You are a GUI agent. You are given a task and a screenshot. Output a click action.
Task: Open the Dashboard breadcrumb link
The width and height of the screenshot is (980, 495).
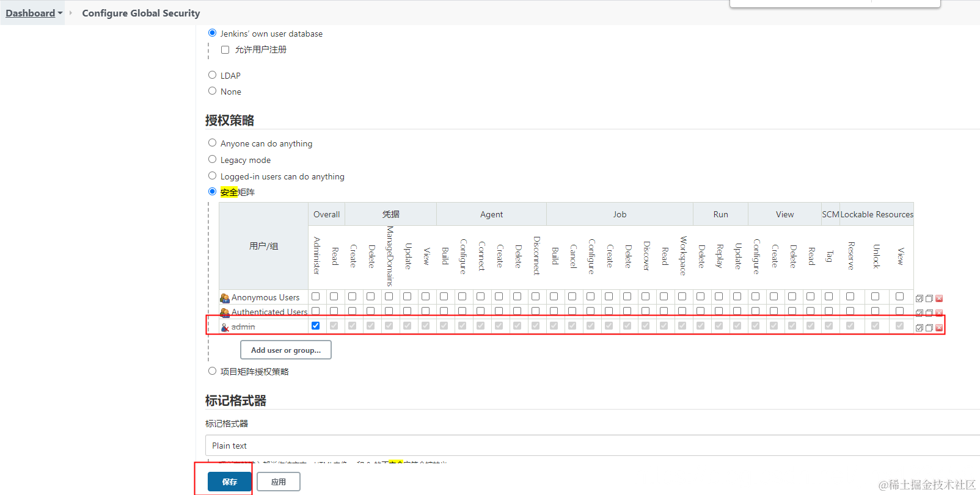click(x=30, y=13)
